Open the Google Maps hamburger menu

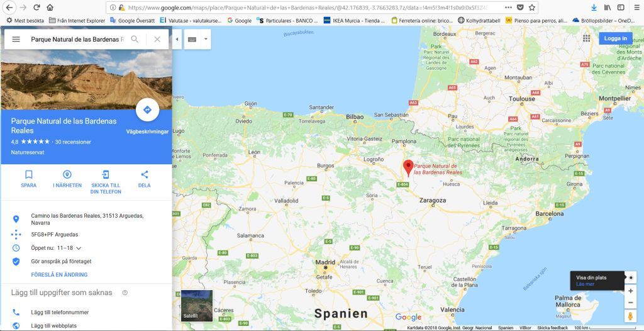pyautogui.click(x=16, y=39)
